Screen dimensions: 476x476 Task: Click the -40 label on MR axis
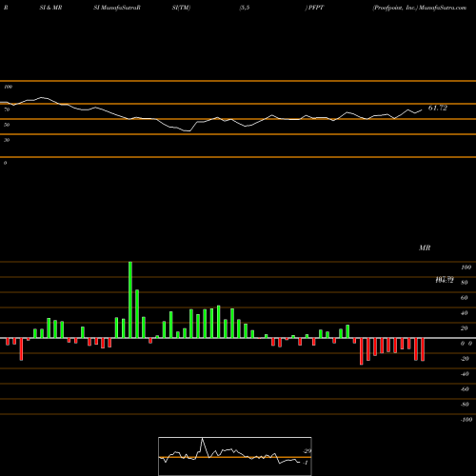[465, 374]
